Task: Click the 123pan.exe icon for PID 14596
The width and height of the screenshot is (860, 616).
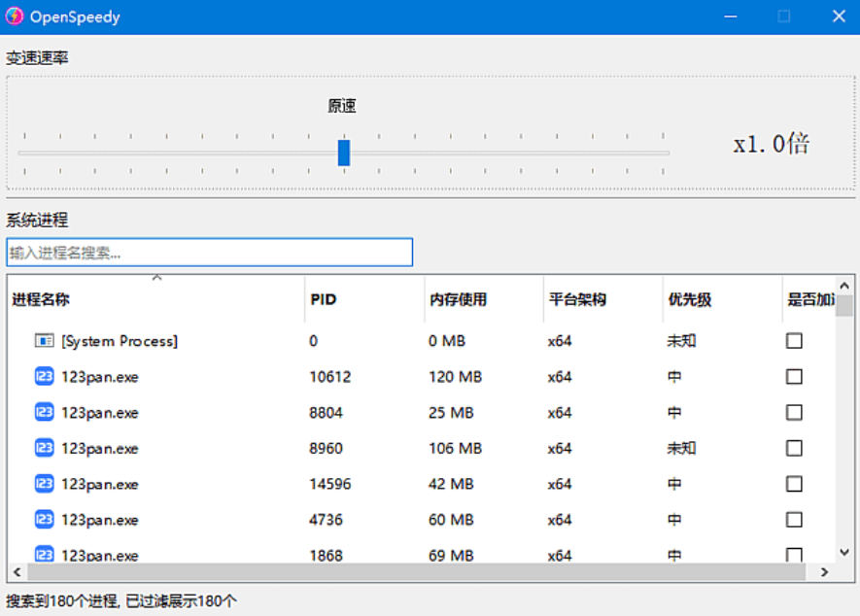Action: click(x=43, y=484)
